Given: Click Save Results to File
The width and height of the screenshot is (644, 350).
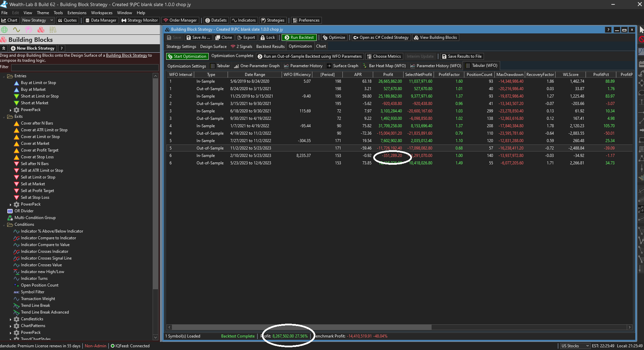Looking at the screenshot, I should (x=462, y=56).
